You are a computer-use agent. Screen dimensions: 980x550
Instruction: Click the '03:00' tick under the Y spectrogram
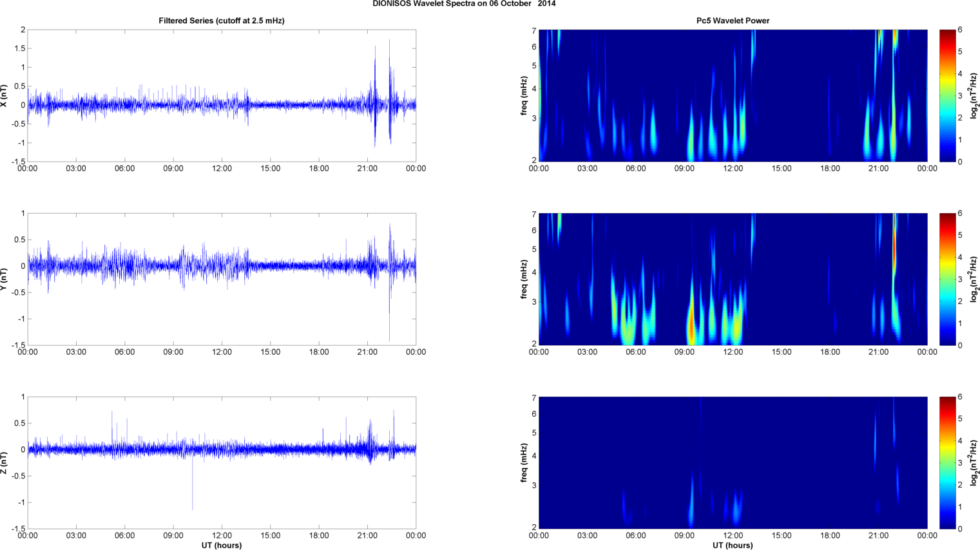587,352
